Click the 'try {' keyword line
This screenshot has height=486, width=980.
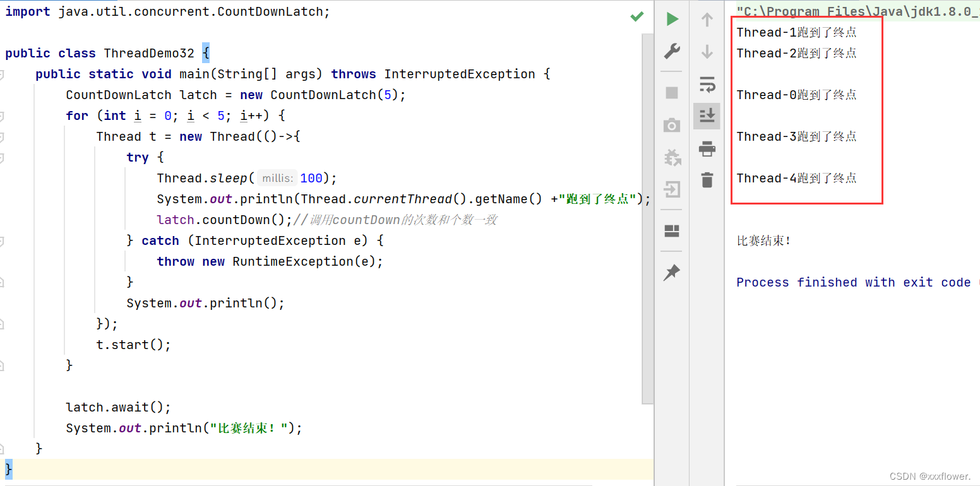tap(145, 158)
